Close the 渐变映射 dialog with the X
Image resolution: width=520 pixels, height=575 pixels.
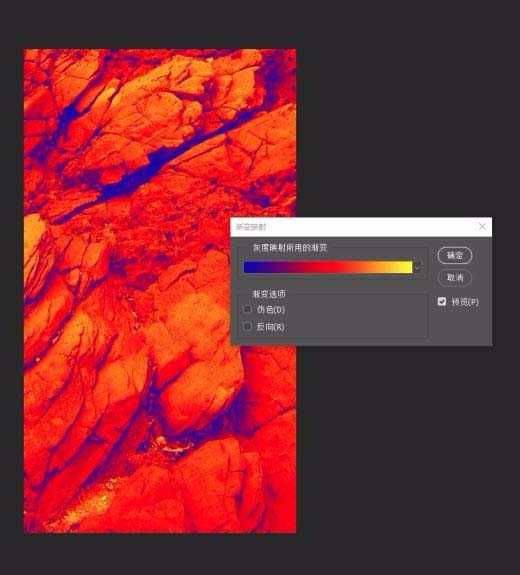(x=482, y=227)
